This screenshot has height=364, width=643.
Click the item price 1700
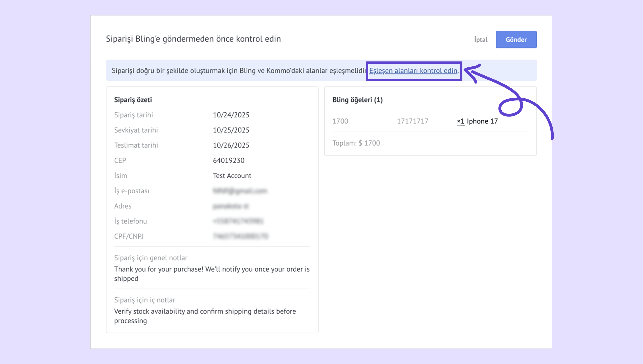pyautogui.click(x=340, y=121)
